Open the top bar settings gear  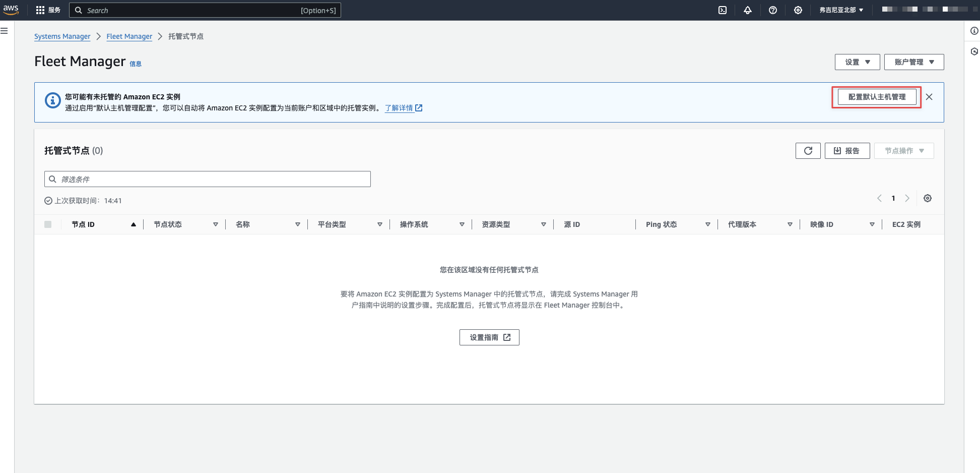(798, 10)
